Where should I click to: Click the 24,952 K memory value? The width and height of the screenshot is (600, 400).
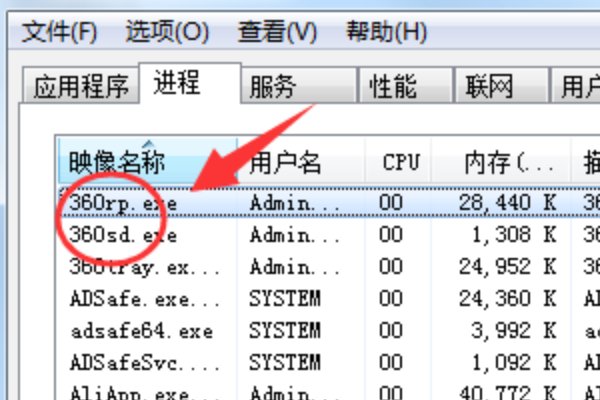507,267
